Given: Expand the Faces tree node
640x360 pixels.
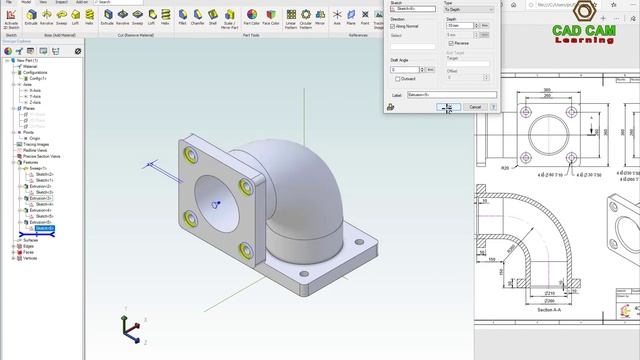Looking at the screenshot, I should click(13, 252).
